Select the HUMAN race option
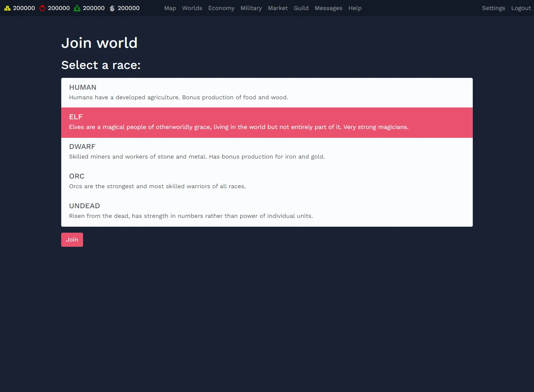 click(267, 93)
